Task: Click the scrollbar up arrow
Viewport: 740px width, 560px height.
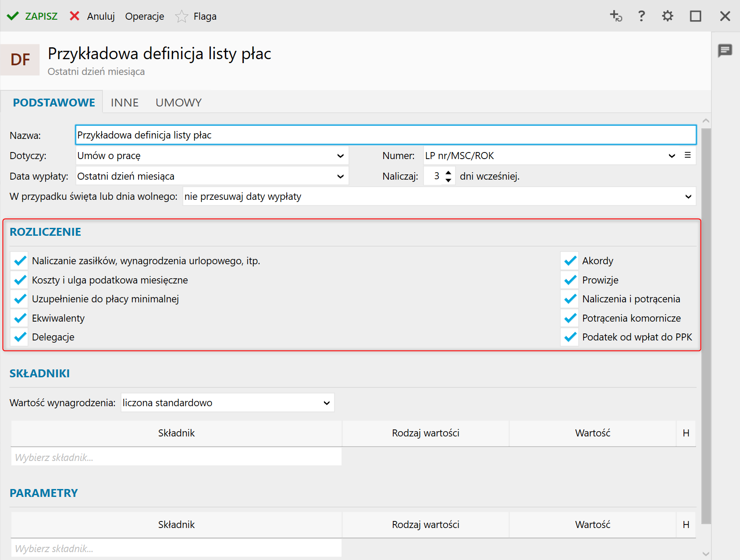Action: click(x=706, y=121)
